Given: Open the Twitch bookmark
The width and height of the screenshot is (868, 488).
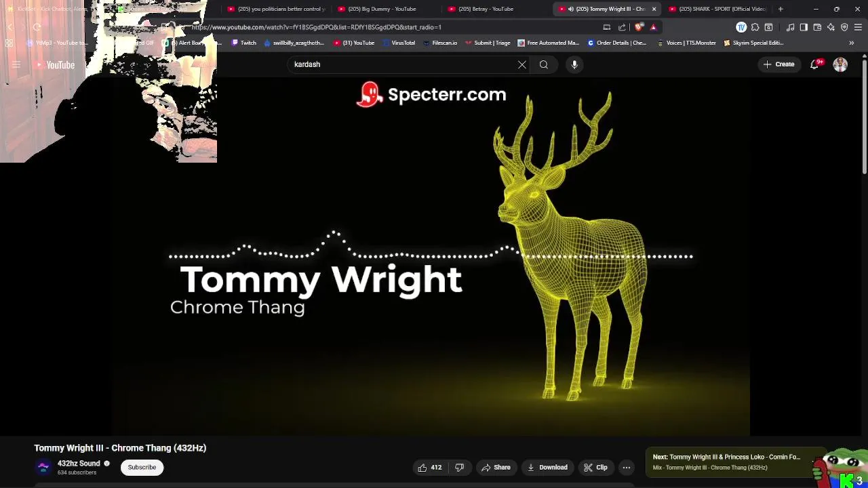Looking at the screenshot, I should [244, 43].
